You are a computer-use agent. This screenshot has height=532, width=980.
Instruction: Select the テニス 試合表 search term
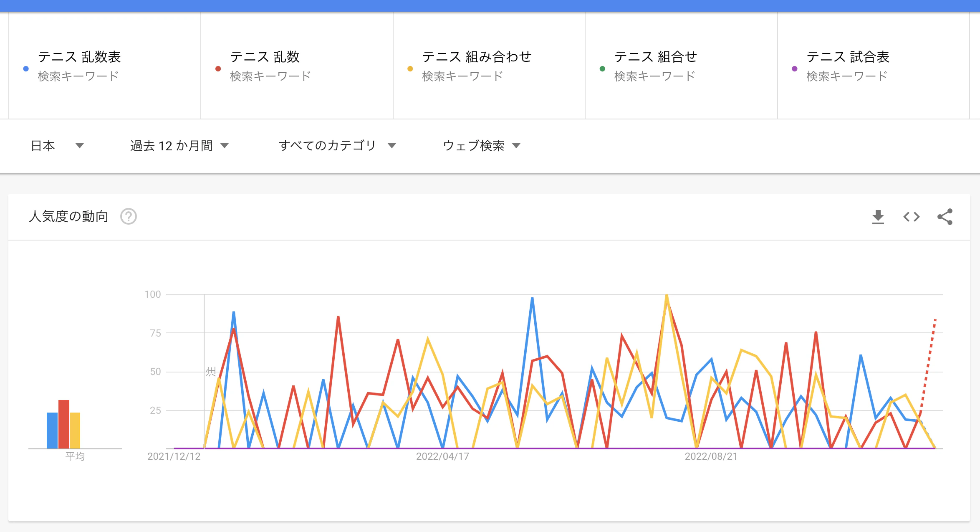pos(848,57)
